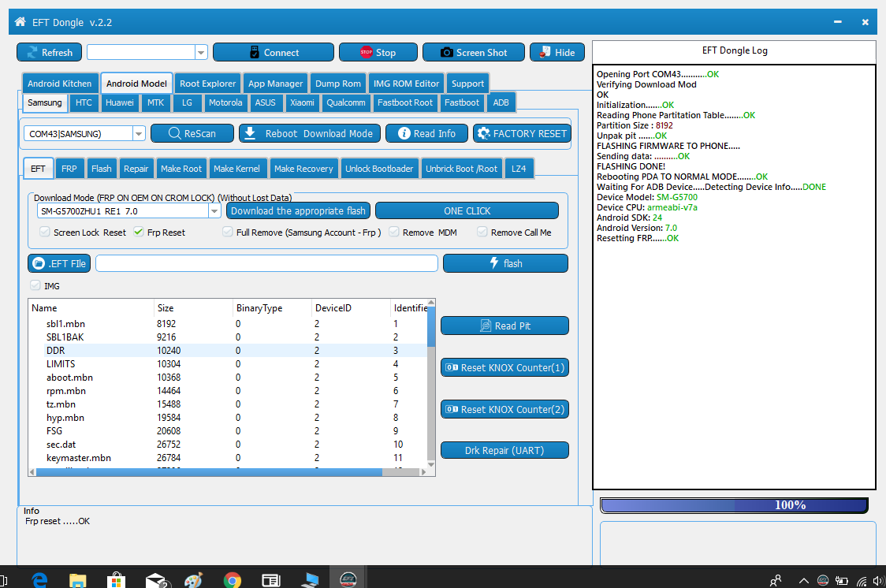Select the Qualcomm brand tab
Viewport: 886px width, 588px height.
click(x=346, y=102)
